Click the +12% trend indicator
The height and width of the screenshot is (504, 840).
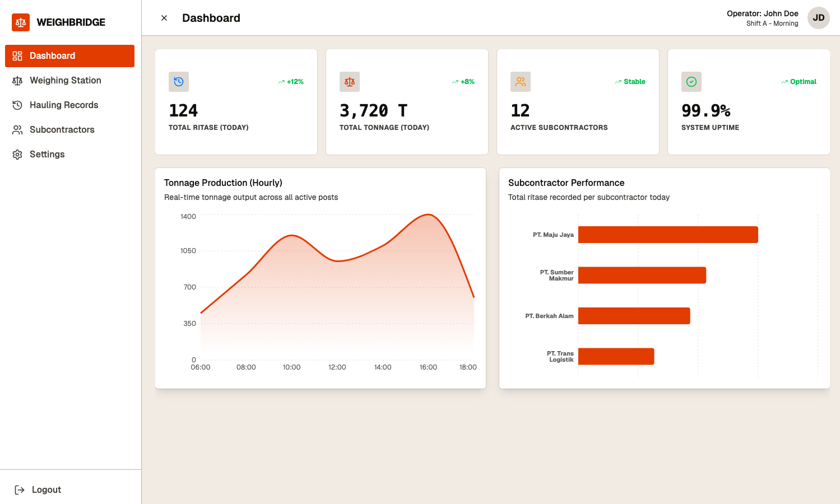pyautogui.click(x=291, y=81)
